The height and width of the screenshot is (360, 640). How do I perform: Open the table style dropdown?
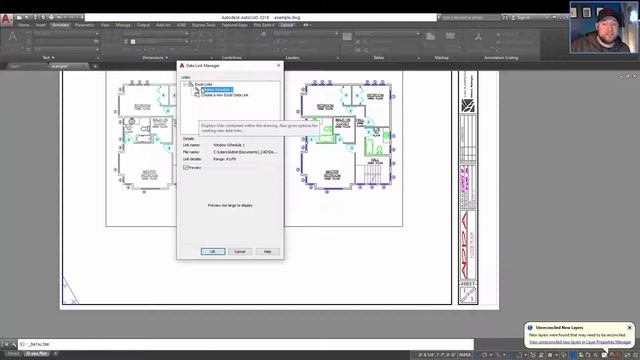[418, 33]
